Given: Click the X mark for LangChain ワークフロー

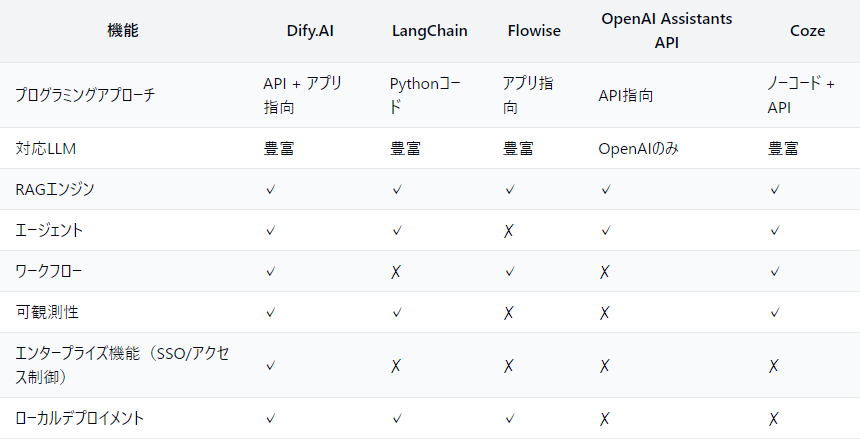Looking at the screenshot, I should [397, 272].
